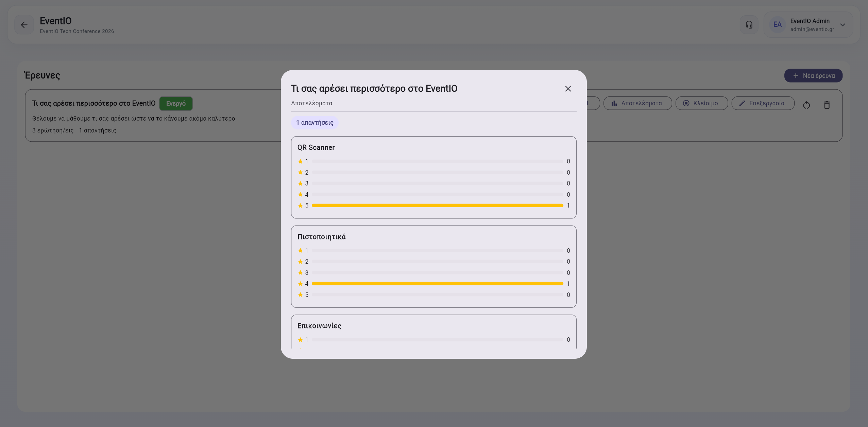This screenshot has width=868, height=427.
Task: Click the star icon in Πιστοποιητικά row 1
Action: pyautogui.click(x=300, y=251)
